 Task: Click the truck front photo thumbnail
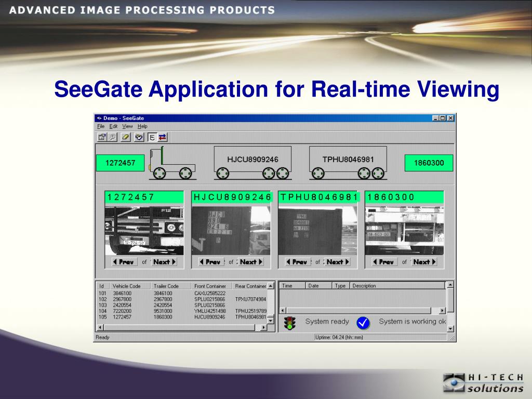pos(144,231)
